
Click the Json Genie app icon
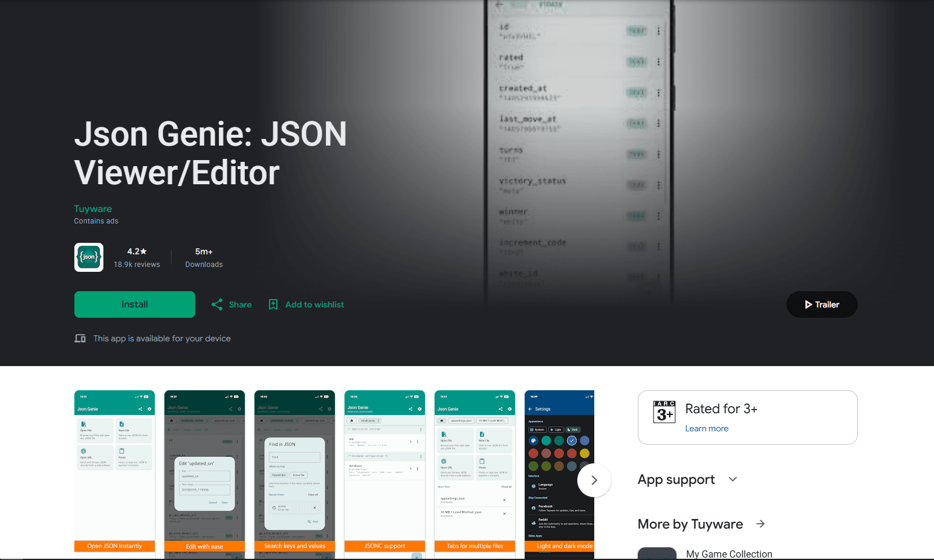point(89,257)
